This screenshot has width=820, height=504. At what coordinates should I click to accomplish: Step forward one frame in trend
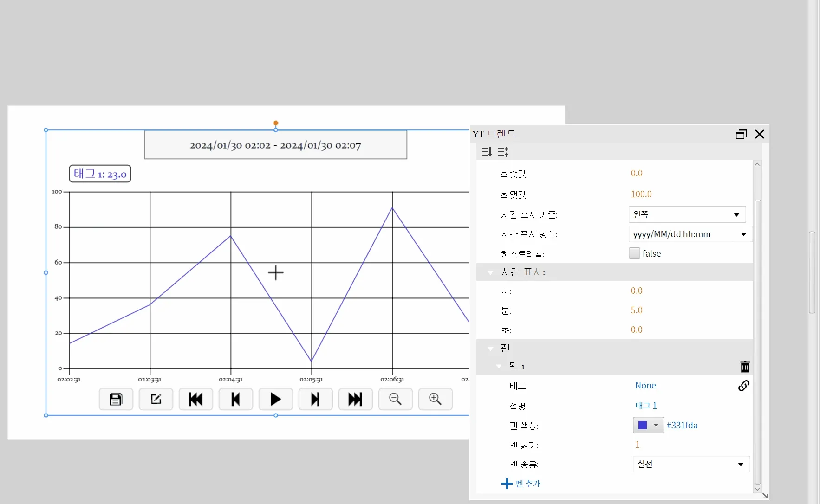pos(316,399)
